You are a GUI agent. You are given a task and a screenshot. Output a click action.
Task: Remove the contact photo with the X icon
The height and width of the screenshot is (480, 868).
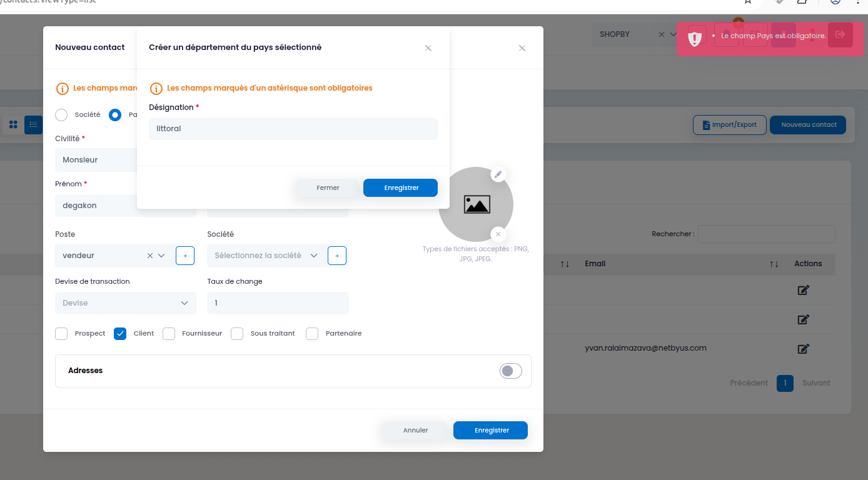click(498, 234)
